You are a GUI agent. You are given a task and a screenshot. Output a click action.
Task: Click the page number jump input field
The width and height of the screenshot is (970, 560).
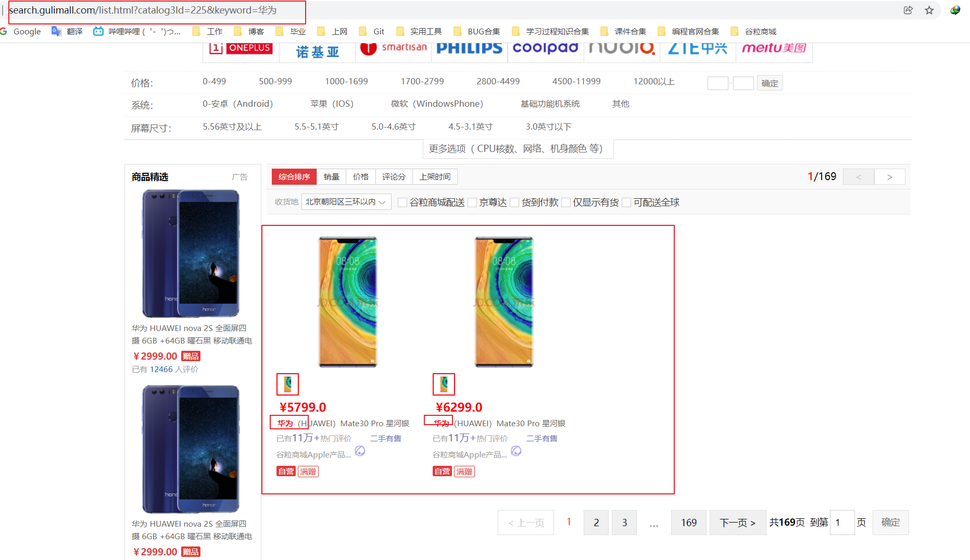click(842, 523)
